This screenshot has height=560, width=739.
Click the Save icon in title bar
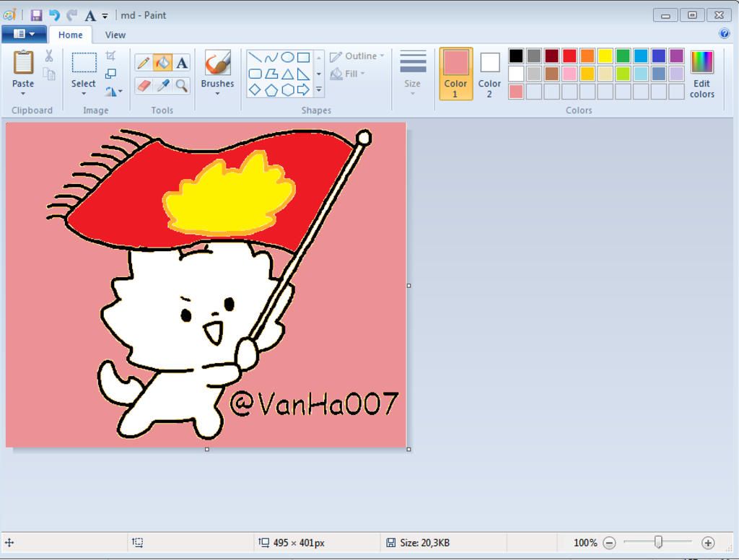(36, 15)
